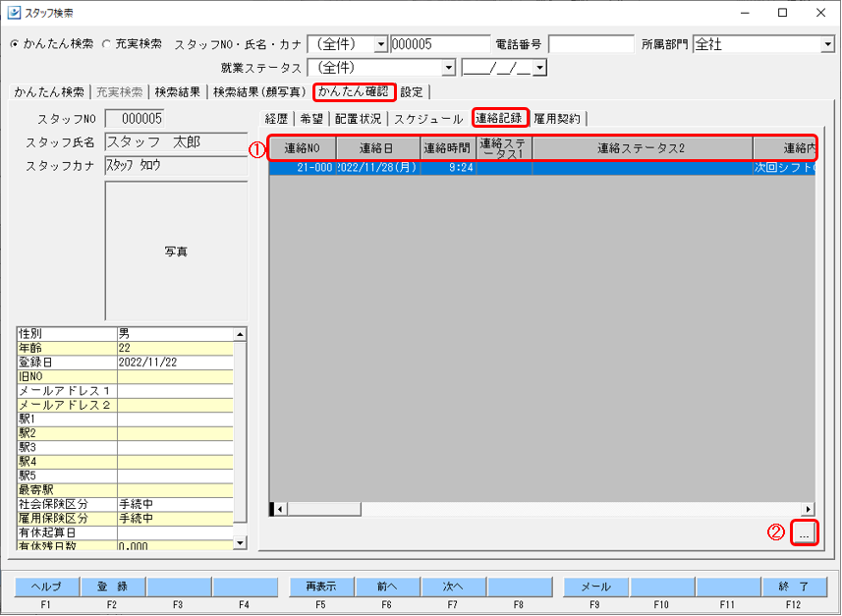
Task: Click the right arrow of the grid's horizontal scrollbar
Action: point(809,508)
